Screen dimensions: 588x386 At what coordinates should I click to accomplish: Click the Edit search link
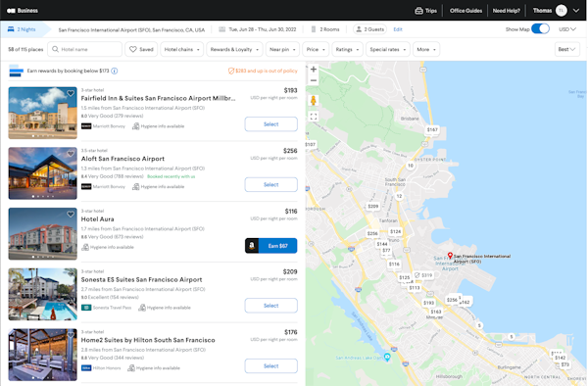pyautogui.click(x=398, y=29)
